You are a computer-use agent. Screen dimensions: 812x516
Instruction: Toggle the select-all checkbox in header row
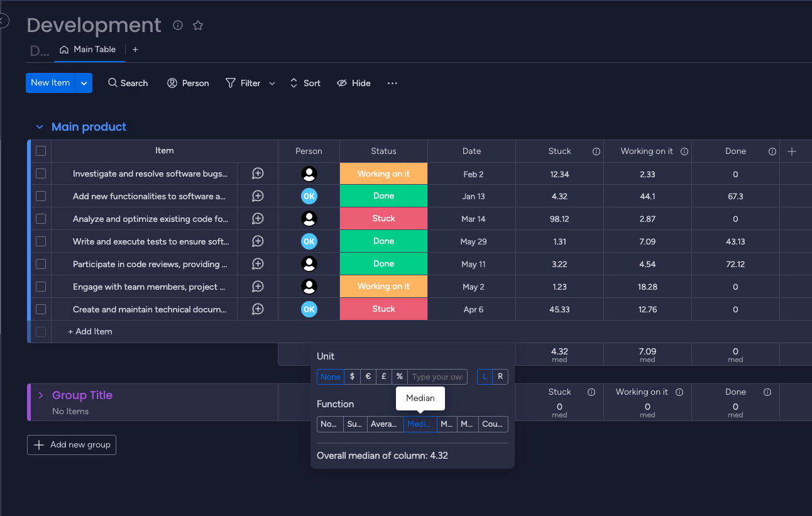[x=41, y=151]
